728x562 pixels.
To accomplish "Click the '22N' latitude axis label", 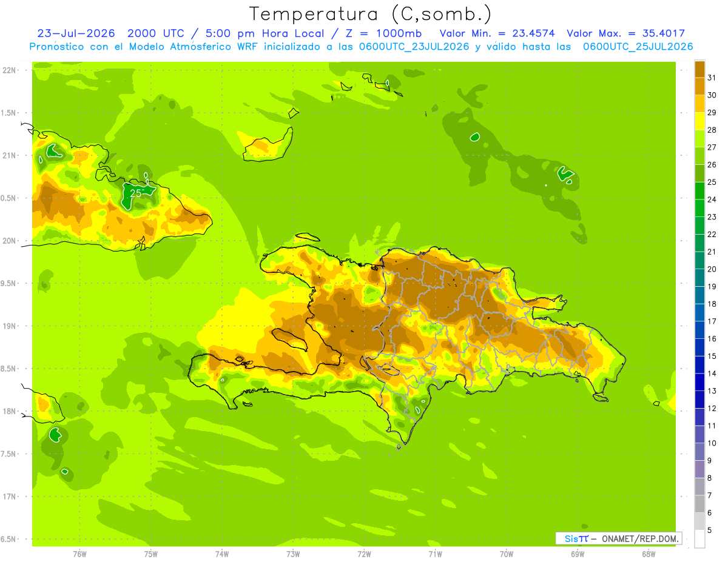I will [9, 70].
